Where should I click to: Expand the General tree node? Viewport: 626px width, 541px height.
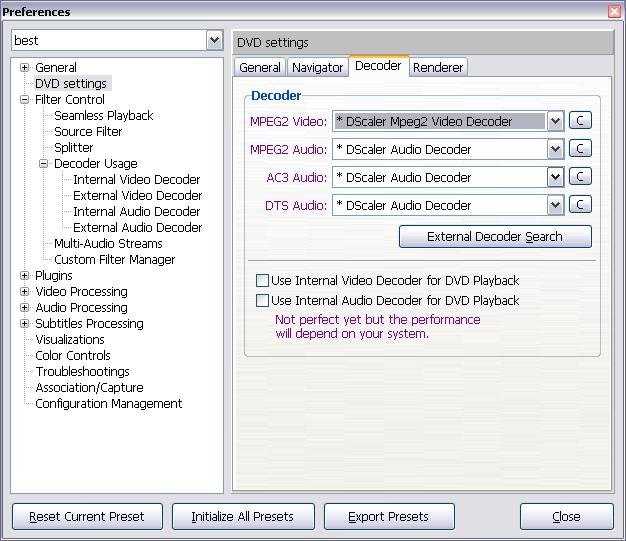click(25, 68)
